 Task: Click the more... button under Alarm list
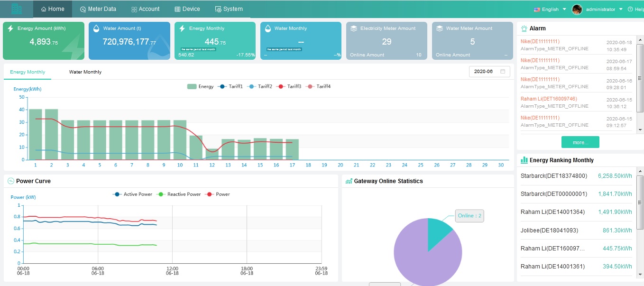(x=580, y=142)
